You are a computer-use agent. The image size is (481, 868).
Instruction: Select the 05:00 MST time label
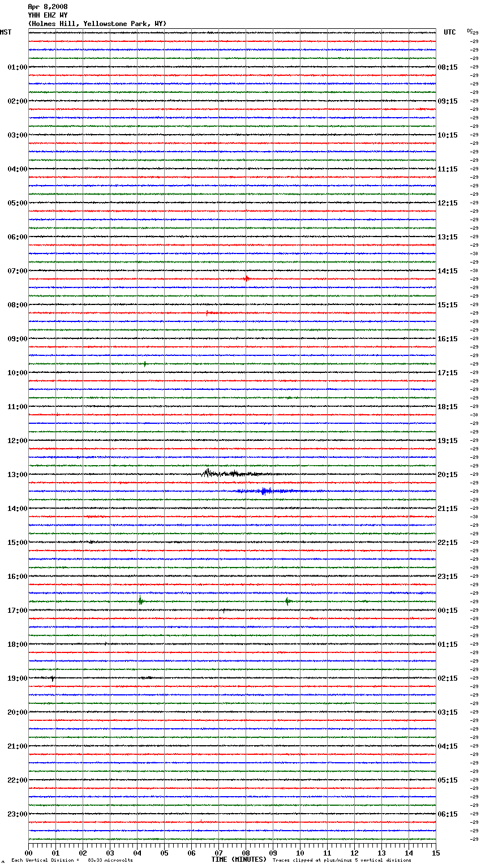pyautogui.click(x=18, y=203)
